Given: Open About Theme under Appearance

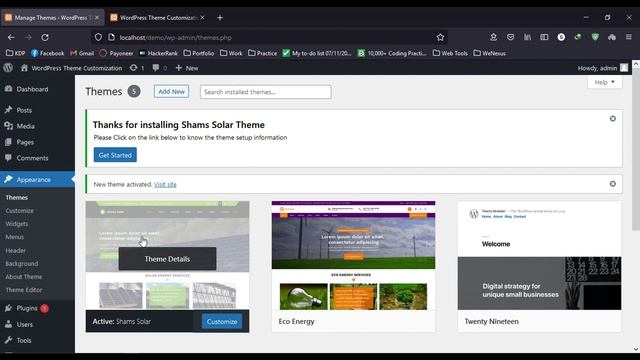Looking at the screenshot, I should pos(24,277).
